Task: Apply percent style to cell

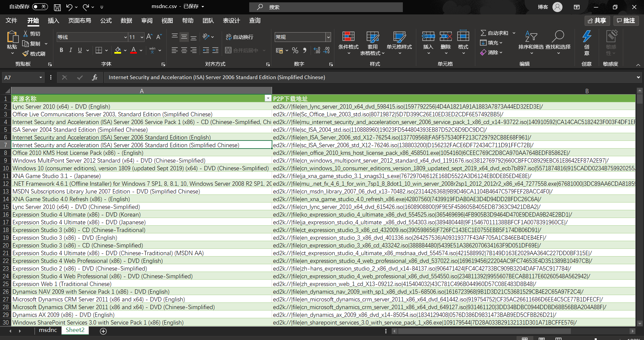Action: [295, 50]
